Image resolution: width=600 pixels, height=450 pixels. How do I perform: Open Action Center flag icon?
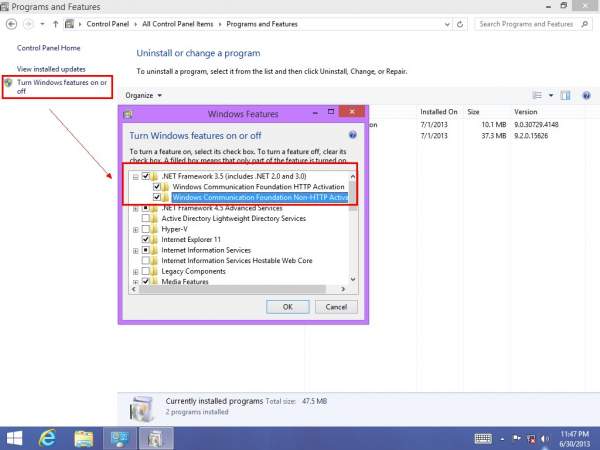tap(516, 438)
